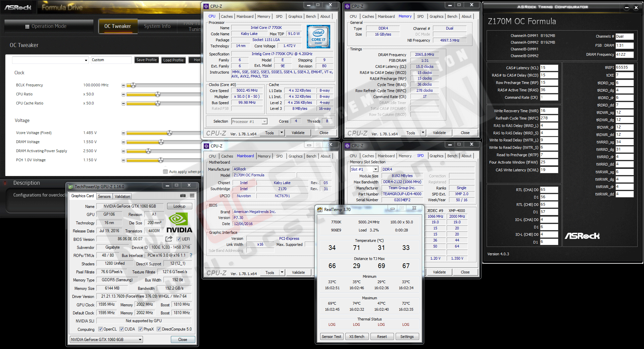Click title icon of CPU-Z window showing CPU tab

pos(206,6)
